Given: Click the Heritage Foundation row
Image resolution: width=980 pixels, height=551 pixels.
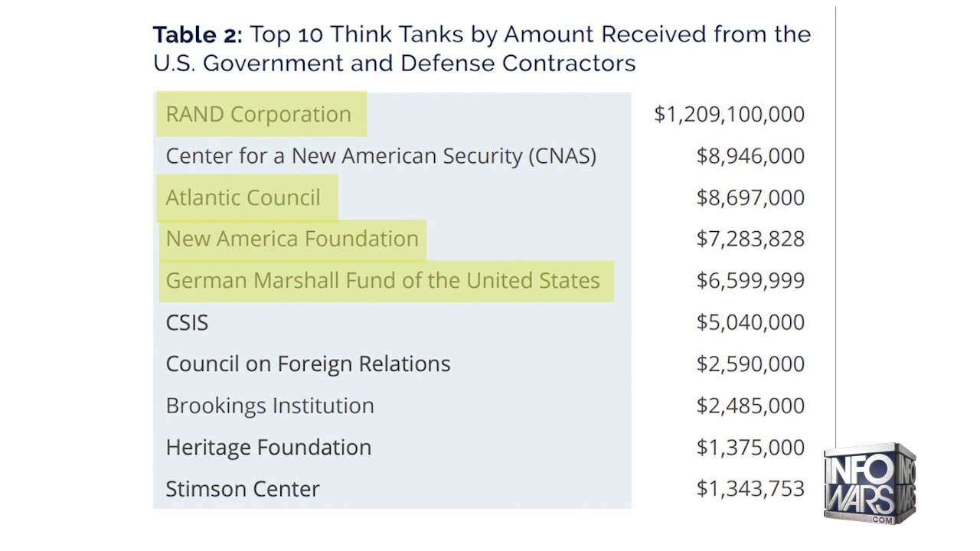Looking at the screenshot, I should pyautogui.click(x=268, y=447).
